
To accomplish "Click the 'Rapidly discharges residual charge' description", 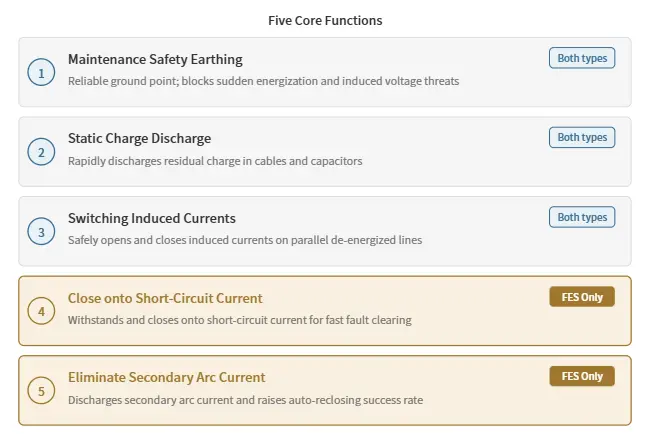I will tap(215, 161).
